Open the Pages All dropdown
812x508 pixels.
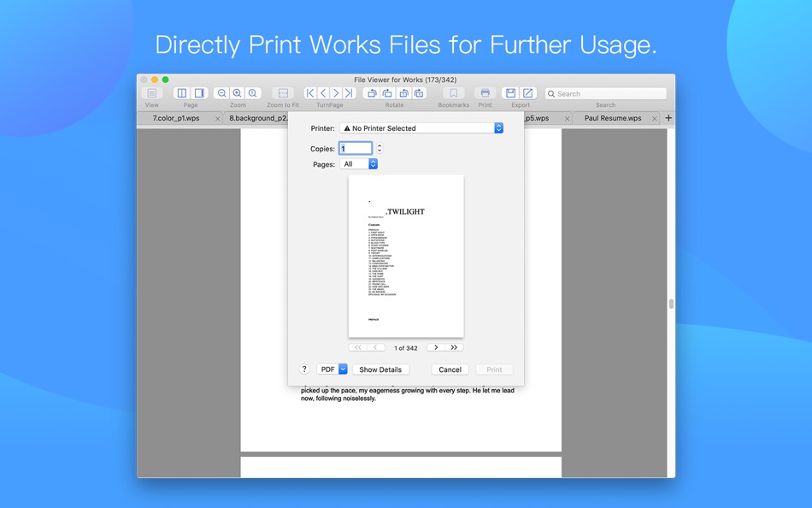coord(358,164)
